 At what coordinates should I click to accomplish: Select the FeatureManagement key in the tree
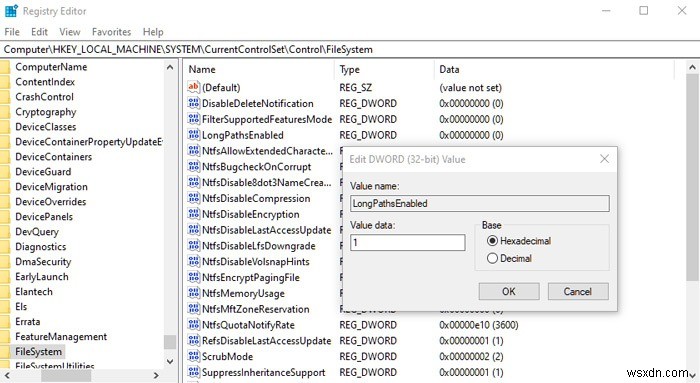click(61, 337)
